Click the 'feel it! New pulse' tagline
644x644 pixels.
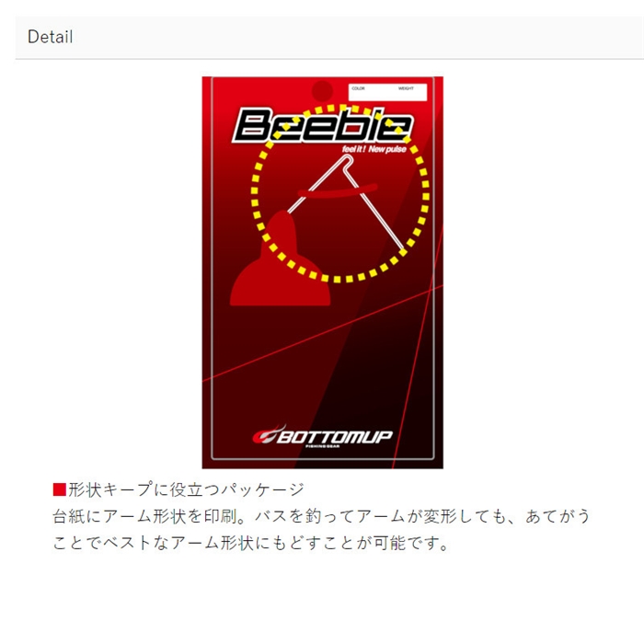click(374, 149)
